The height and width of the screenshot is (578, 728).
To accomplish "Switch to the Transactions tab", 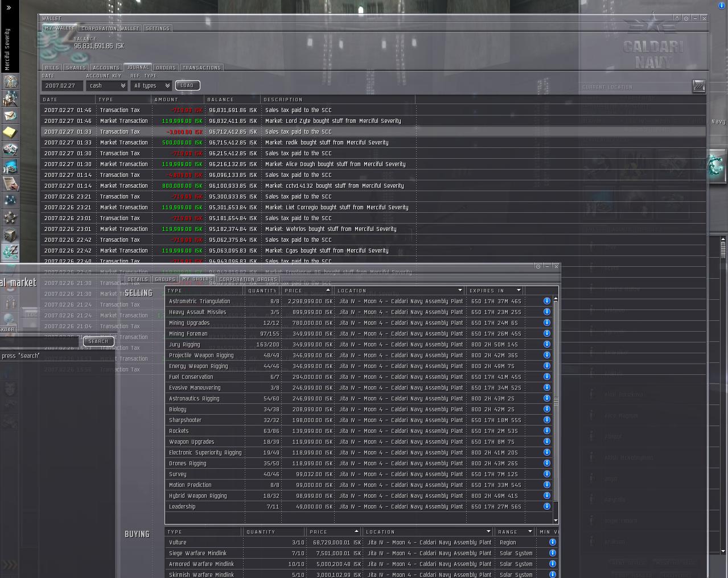I will [201, 68].
